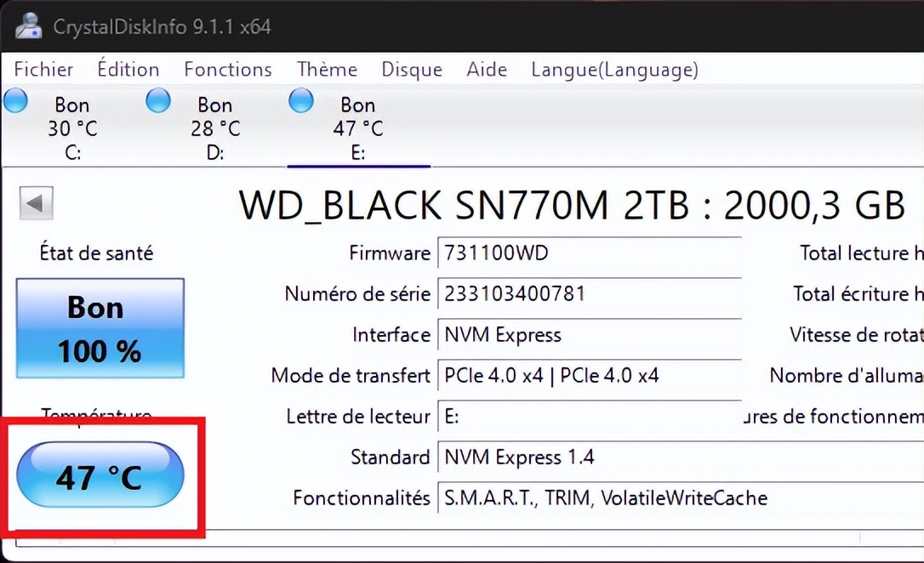Click the blue status orb for drive C:
Screen dimensions: 924x563
point(16,100)
